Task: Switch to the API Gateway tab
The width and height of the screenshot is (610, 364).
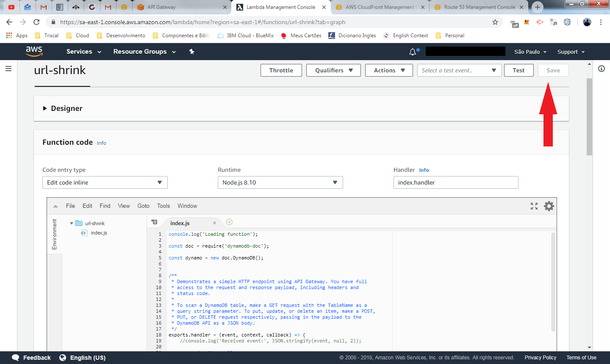Action: pyautogui.click(x=161, y=7)
